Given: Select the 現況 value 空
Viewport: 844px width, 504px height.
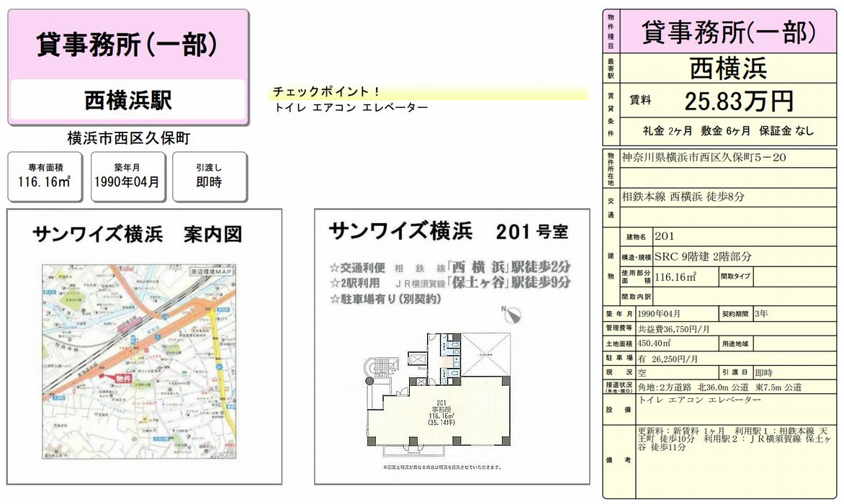Looking at the screenshot, I should (x=642, y=373).
